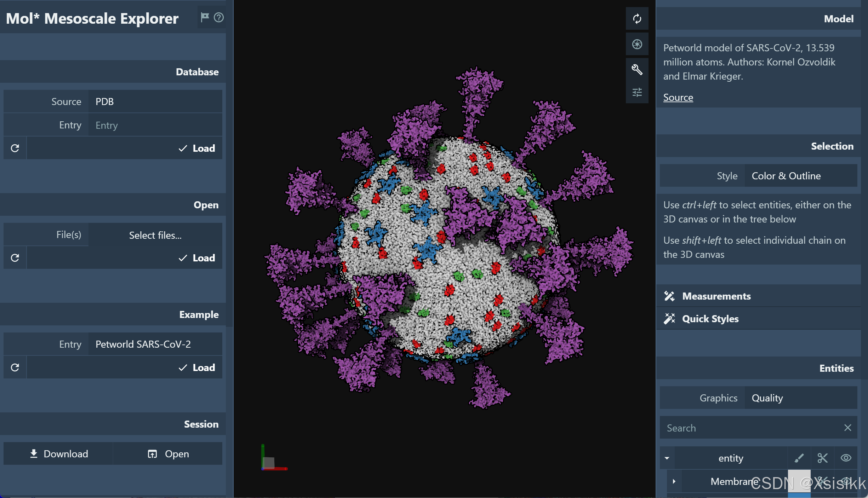This screenshot has height=498, width=868.
Task: Click the reset camera icon in viewport
Action: pyautogui.click(x=637, y=19)
